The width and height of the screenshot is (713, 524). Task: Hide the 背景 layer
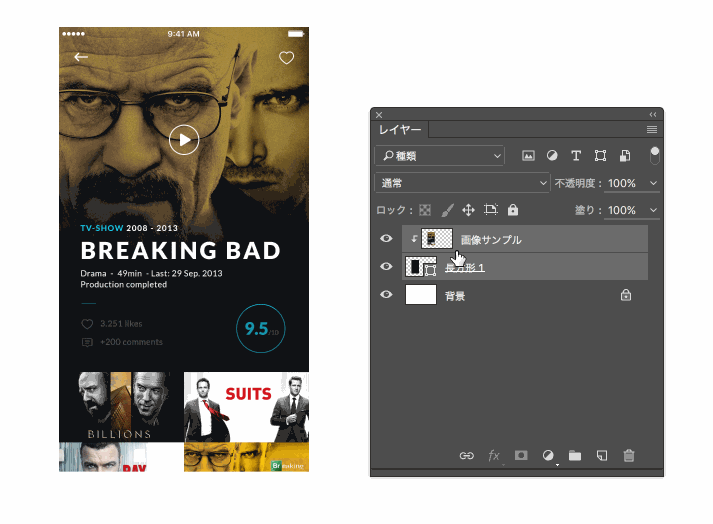click(x=386, y=294)
